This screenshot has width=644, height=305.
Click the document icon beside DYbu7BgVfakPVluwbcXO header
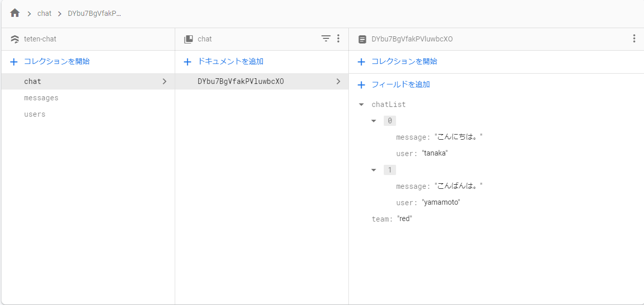tap(362, 39)
